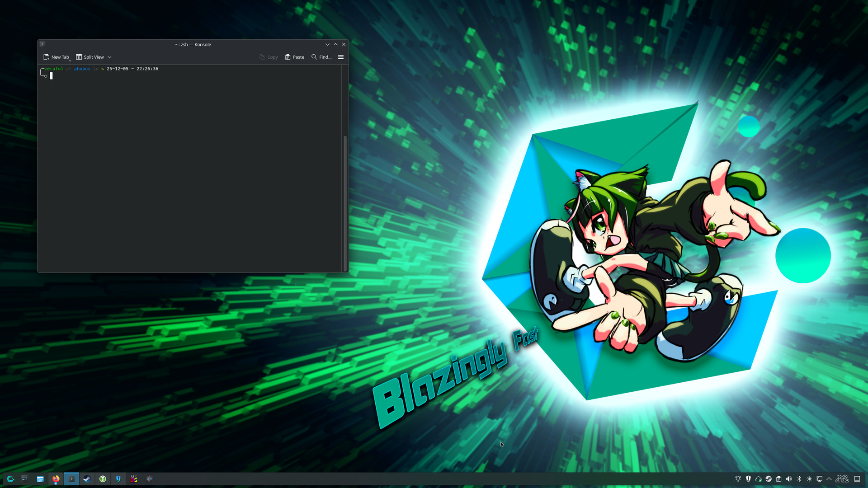This screenshot has width=868, height=488.
Task: Toggle Bluetooth from the system tray
Action: tap(799, 479)
